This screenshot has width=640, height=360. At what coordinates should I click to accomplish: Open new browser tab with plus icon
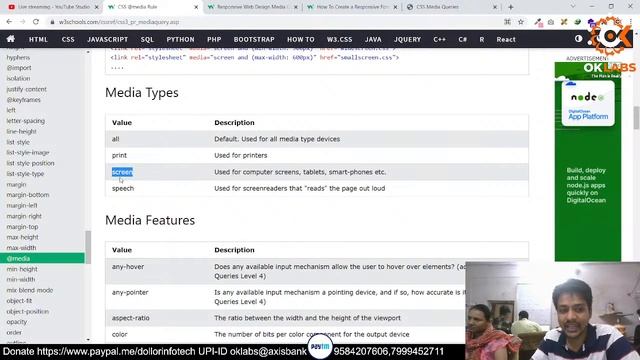(511, 7)
